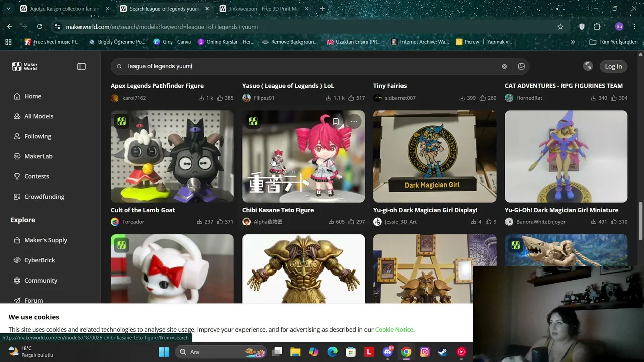This screenshot has width=644, height=362.
Task: Open the Yu-Gi-Oh! Dark Magician Girl Miniature title
Action: [561, 210]
